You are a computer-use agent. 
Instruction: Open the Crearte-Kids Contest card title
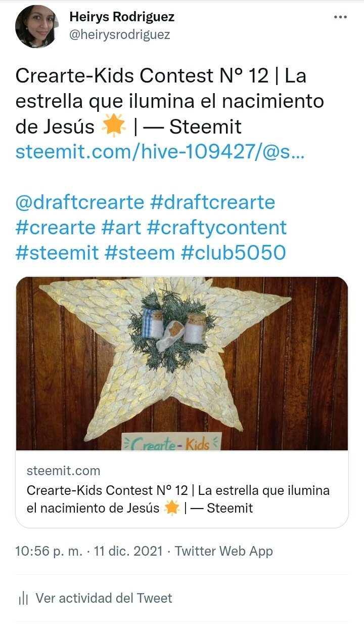[178, 499]
